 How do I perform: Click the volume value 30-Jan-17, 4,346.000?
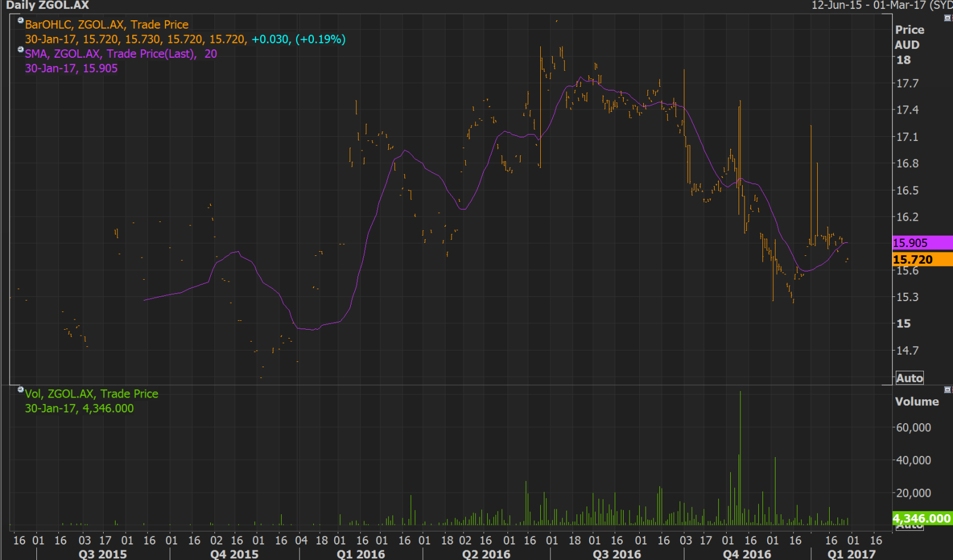click(x=79, y=408)
